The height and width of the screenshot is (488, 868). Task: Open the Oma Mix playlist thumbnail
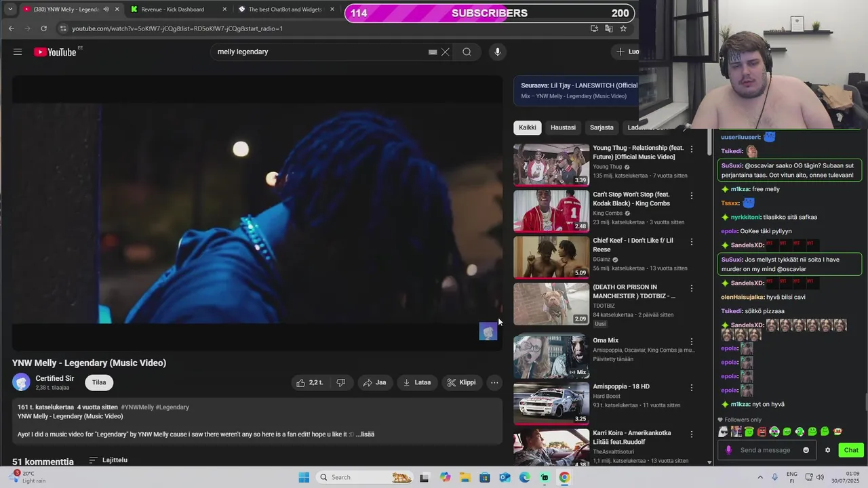click(551, 357)
